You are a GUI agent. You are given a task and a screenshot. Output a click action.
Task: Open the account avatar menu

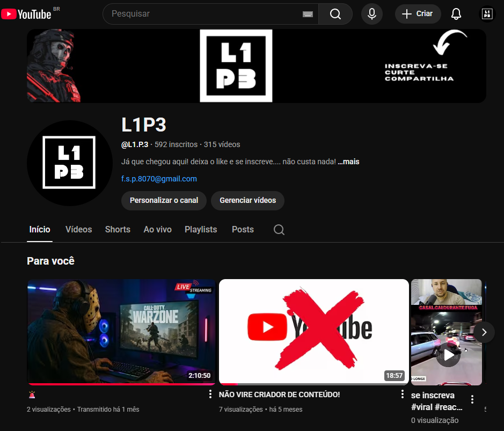(x=487, y=14)
